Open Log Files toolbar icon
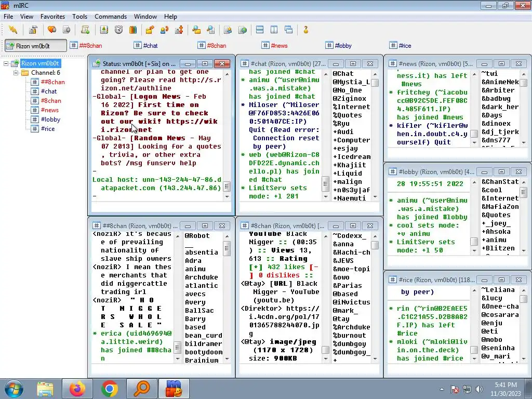Screen dimensions: 532x399 [x=211, y=30]
